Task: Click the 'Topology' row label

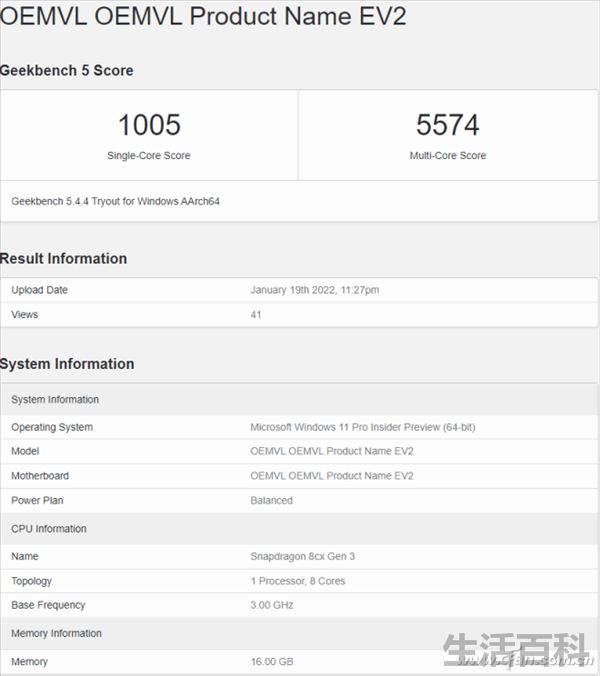Action: coord(31,581)
